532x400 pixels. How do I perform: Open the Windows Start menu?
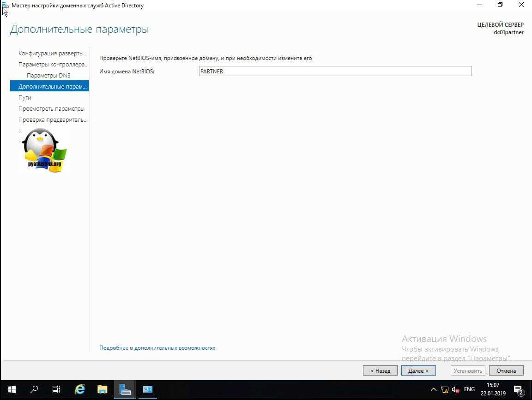tap(12, 389)
